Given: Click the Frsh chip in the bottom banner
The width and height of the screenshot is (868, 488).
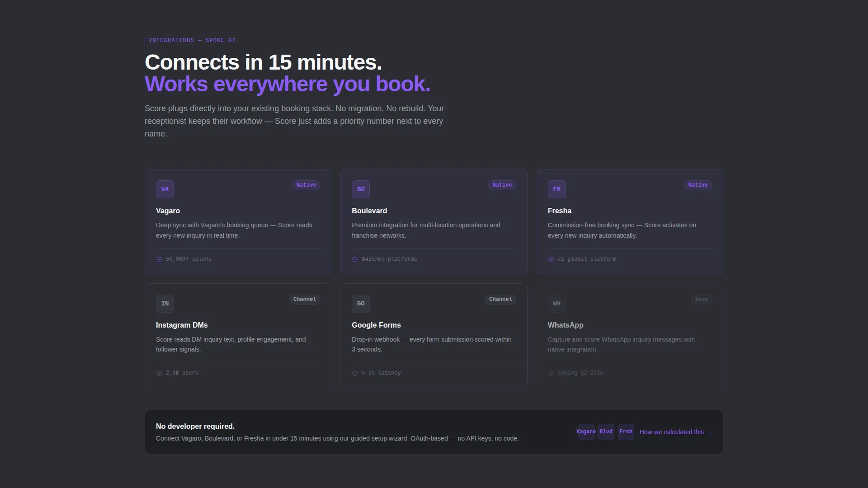Looking at the screenshot, I should click(x=626, y=432).
